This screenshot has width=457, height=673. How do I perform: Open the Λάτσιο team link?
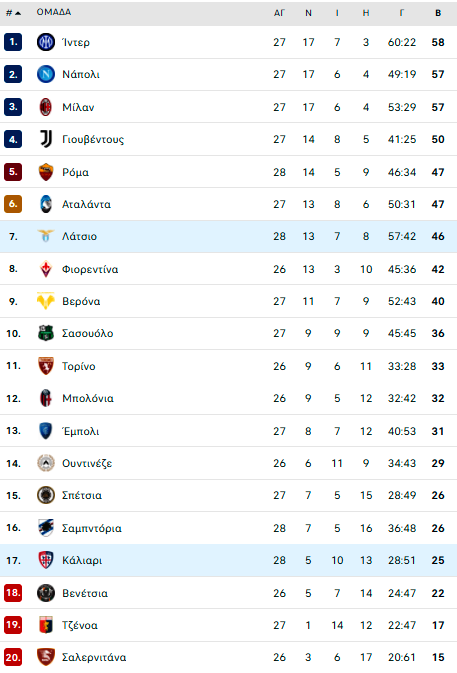79,236
